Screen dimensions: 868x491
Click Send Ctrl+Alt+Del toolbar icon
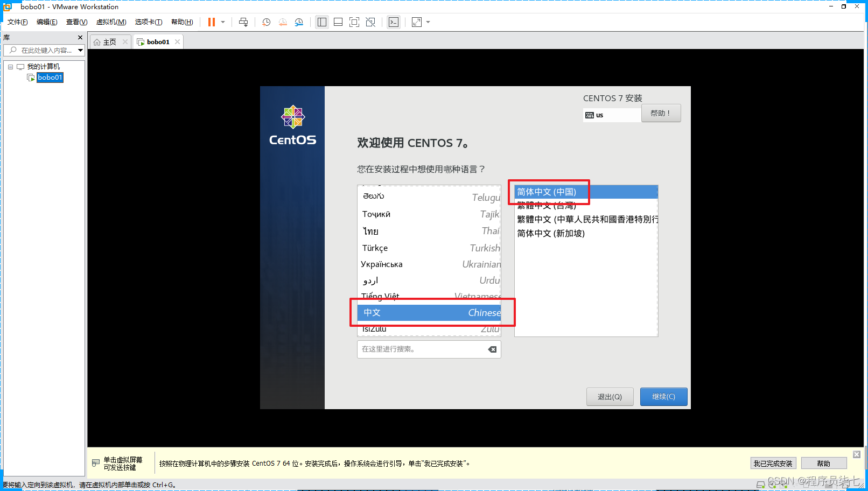243,22
